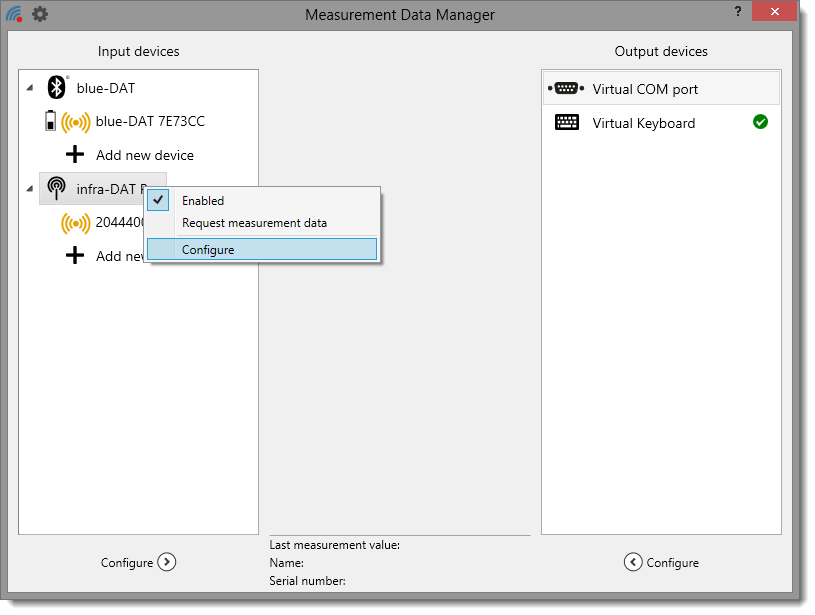Open the help question mark in title bar
This screenshot has width=815, height=615.
click(737, 11)
